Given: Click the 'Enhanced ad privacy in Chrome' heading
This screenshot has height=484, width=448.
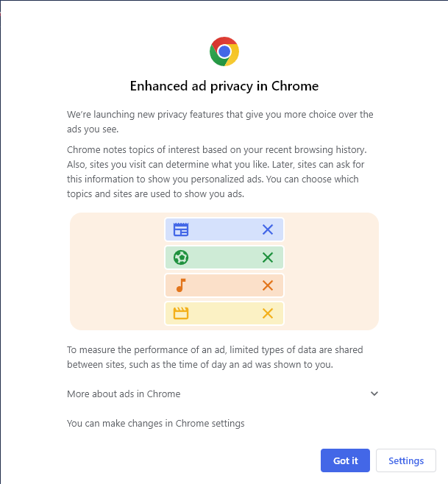Looking at the screenshot, I should click(224, 86).
